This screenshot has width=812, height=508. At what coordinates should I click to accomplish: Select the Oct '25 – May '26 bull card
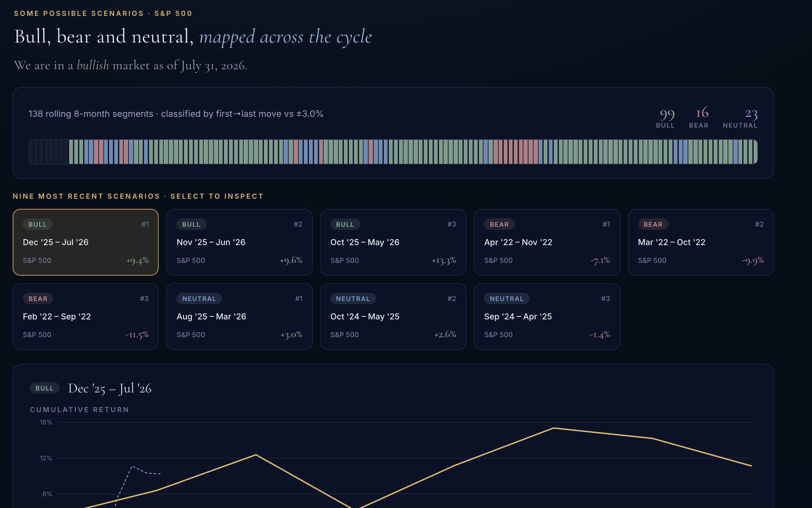[x=393, y=242]
